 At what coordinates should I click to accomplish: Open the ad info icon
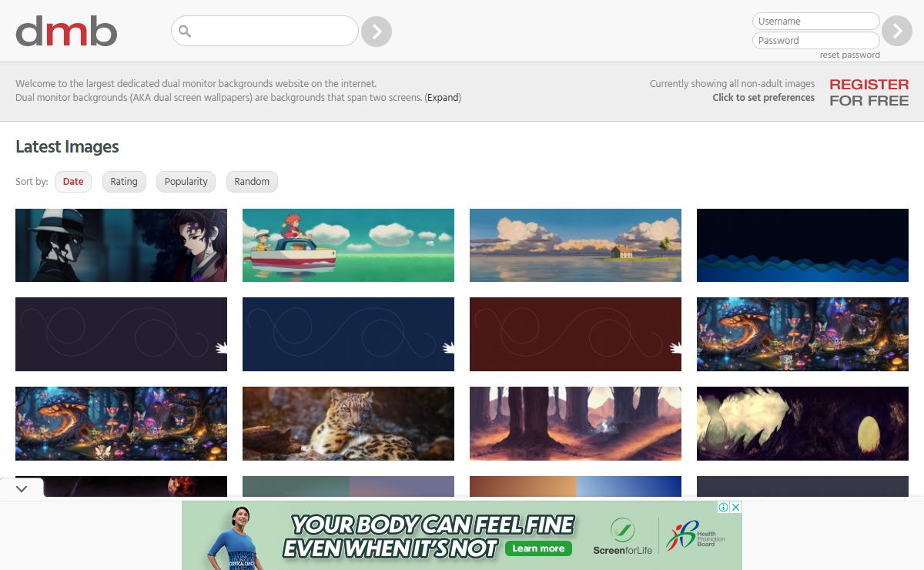[724, 507]
